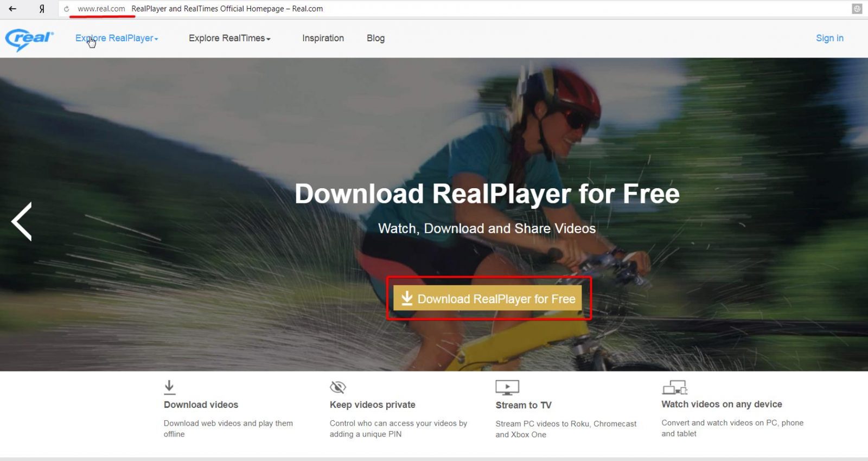Open the Yandex home icon
The height and width of the screenshot is (461, 868).
click(42, 9)
